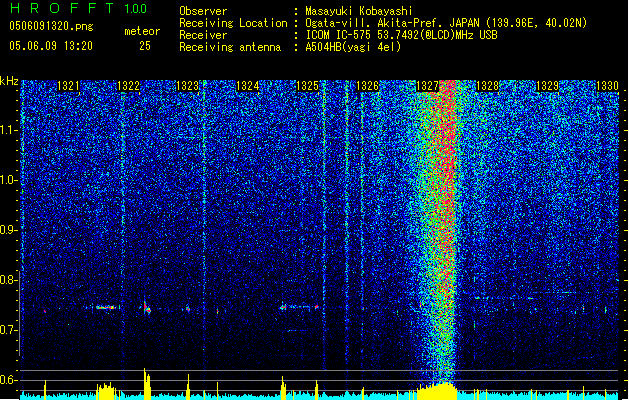Select the A504HB(yagi 4el) antenna text
Screen dimensions: 629x400
coord(353,47)
